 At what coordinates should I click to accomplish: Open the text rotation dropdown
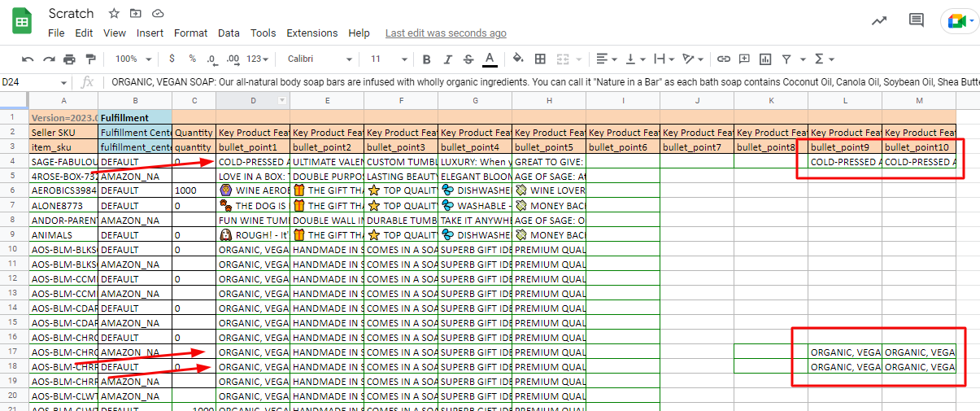click(693, 59)
